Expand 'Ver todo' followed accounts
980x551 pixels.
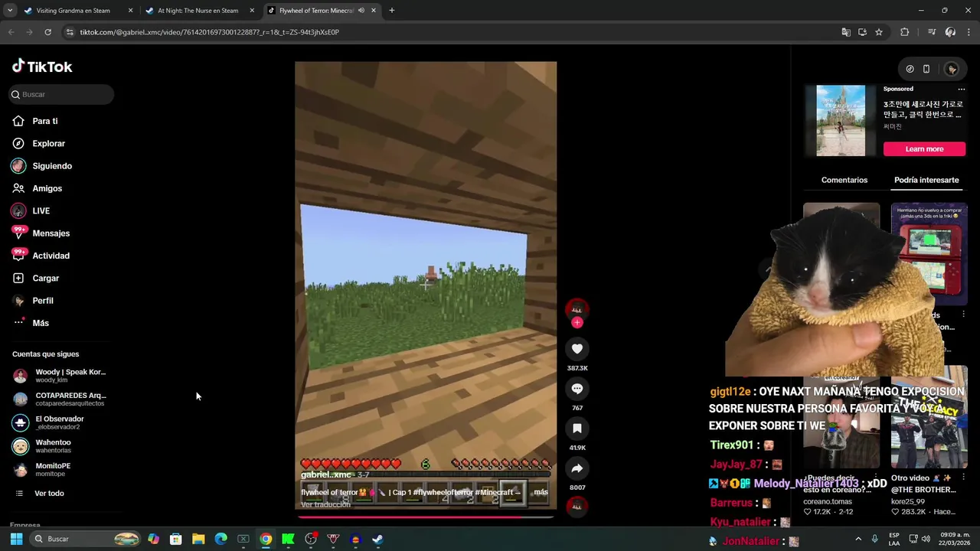[49, 494]
